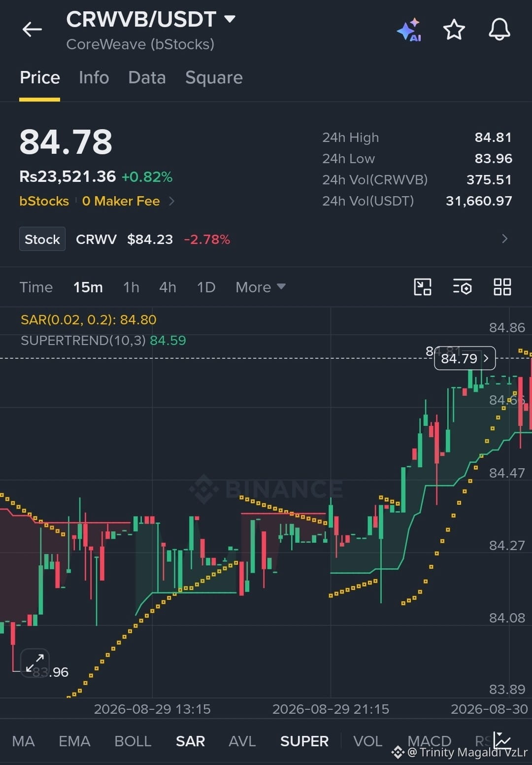Select the 4h timeframe

click(x=167, y=287)
